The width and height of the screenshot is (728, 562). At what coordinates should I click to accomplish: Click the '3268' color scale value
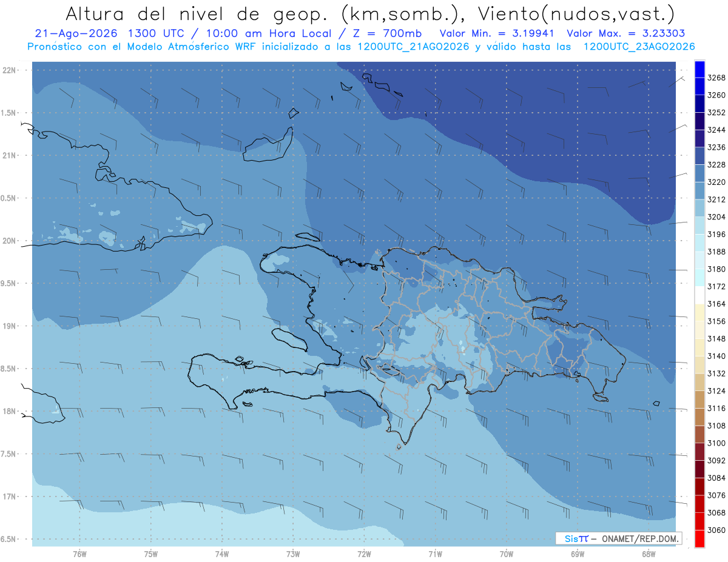[716, 78]
